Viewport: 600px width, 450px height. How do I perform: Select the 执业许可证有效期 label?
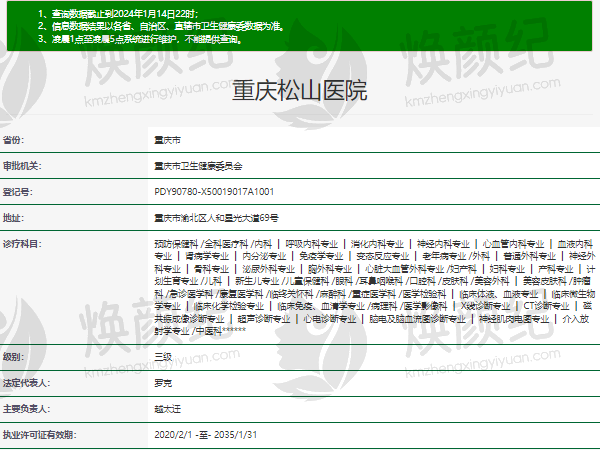[39, 435]
